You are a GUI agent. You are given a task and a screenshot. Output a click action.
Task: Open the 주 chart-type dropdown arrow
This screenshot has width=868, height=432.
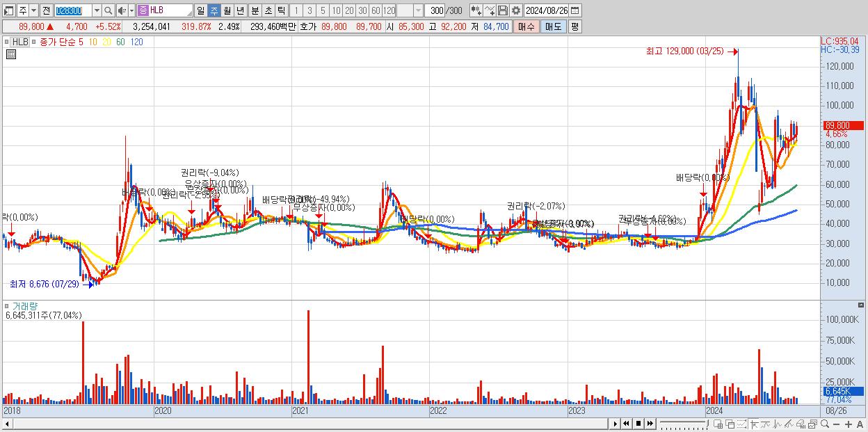pos(34,10)
